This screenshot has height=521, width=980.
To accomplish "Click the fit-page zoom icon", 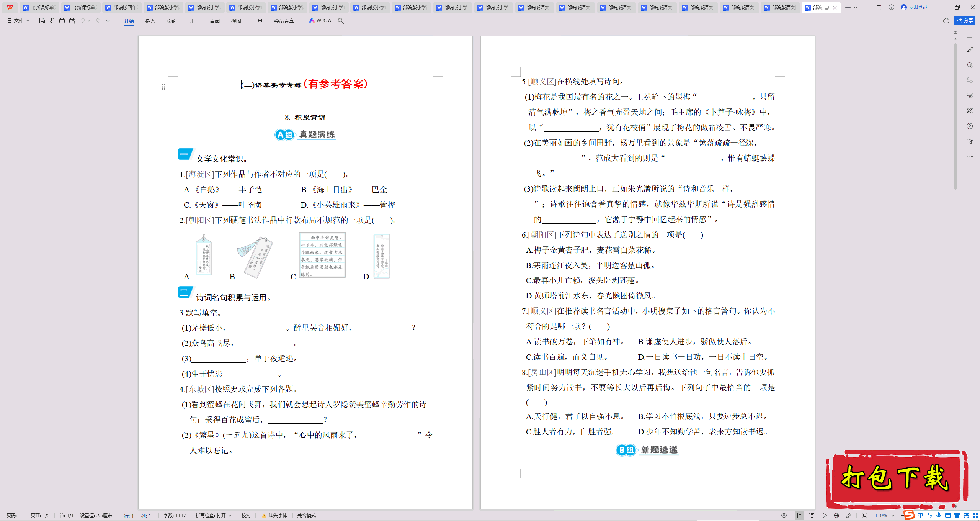I will click(864, 516).
